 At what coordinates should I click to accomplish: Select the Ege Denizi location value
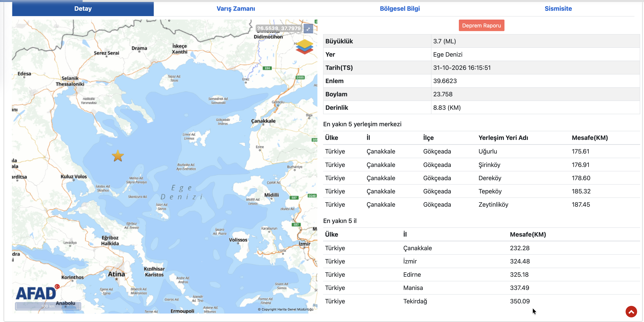[448, 54]
